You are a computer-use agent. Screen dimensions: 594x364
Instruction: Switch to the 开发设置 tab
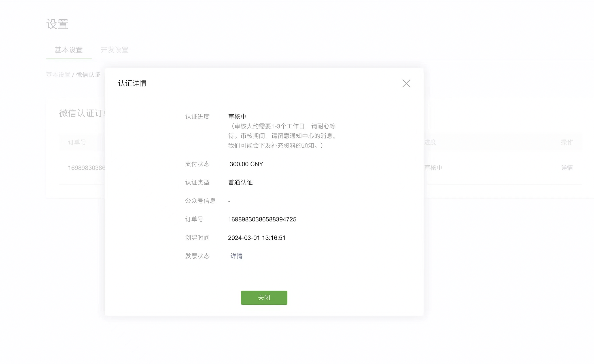pyautogui.click(x=114, y=50)
